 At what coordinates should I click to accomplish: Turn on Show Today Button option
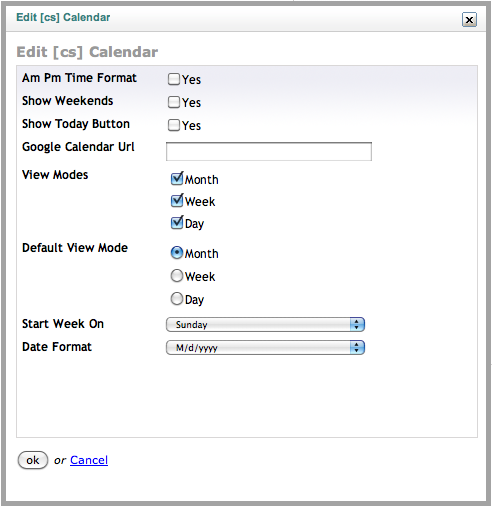click(x=174, y=125)
